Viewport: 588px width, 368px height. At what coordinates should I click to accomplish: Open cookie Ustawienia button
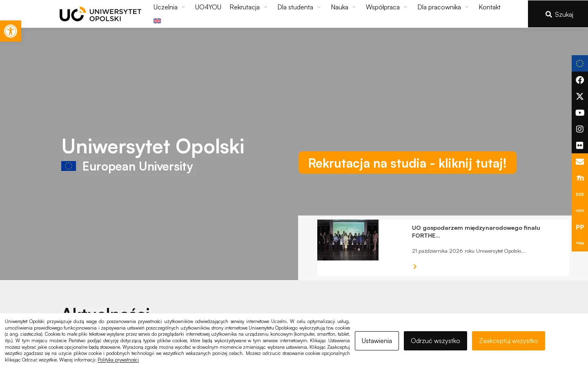tap(377, 341)
